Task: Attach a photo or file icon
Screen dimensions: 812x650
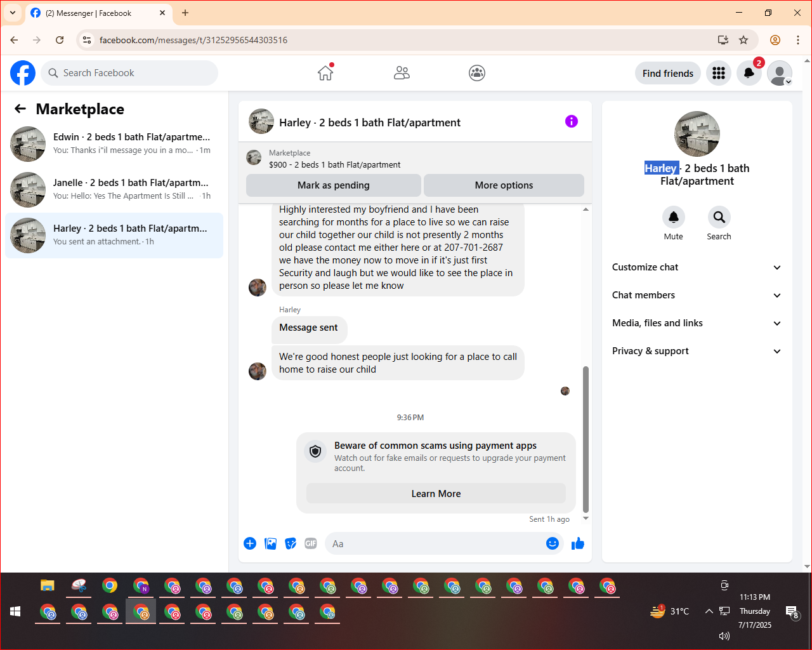Action: click(x=270, y=543)
